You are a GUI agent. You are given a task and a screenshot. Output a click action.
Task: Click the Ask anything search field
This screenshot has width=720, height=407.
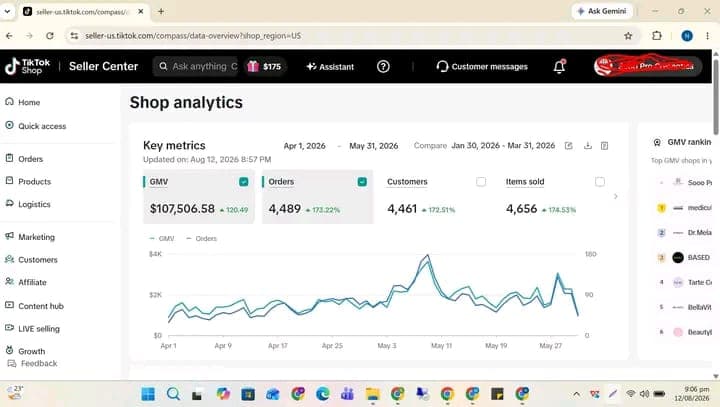click(196, 67)
